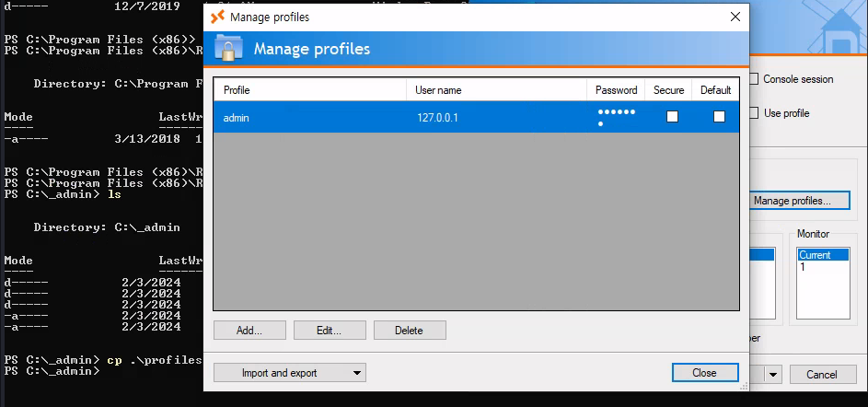The width and height of the screenshot is (868, 407).
Task: Click the Password column header
Action: click(616, 90)
